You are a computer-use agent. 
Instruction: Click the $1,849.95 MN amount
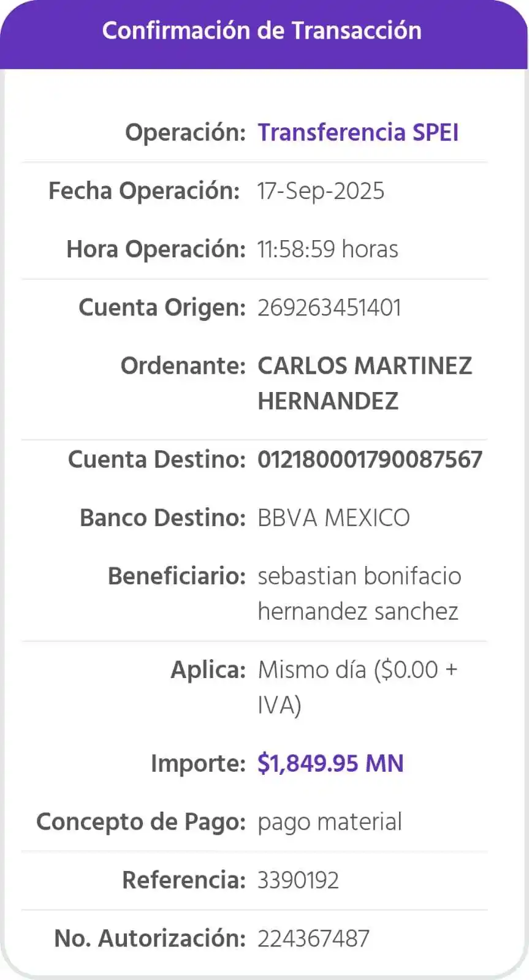pyautogui.click(x=330, y=763)
